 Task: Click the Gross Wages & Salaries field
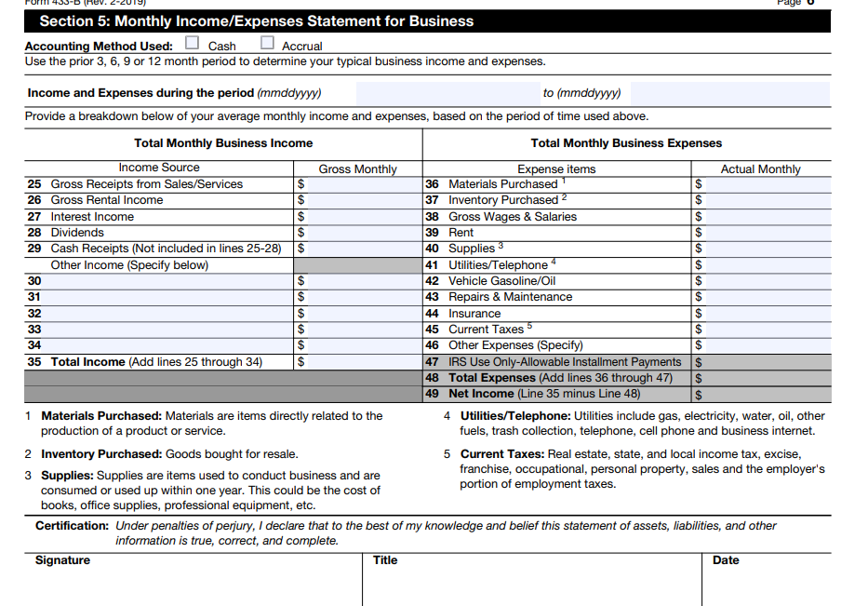767,217
